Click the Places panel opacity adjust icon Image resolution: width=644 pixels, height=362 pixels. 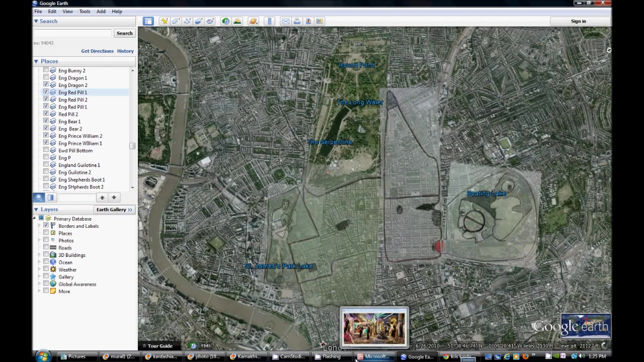click(x=50, y=198)
